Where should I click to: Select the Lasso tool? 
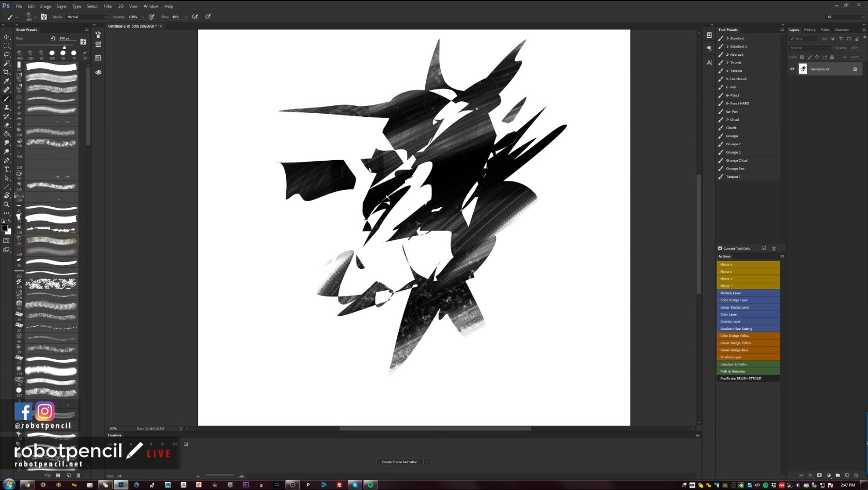pyautogui.click(x=7, y=54)
